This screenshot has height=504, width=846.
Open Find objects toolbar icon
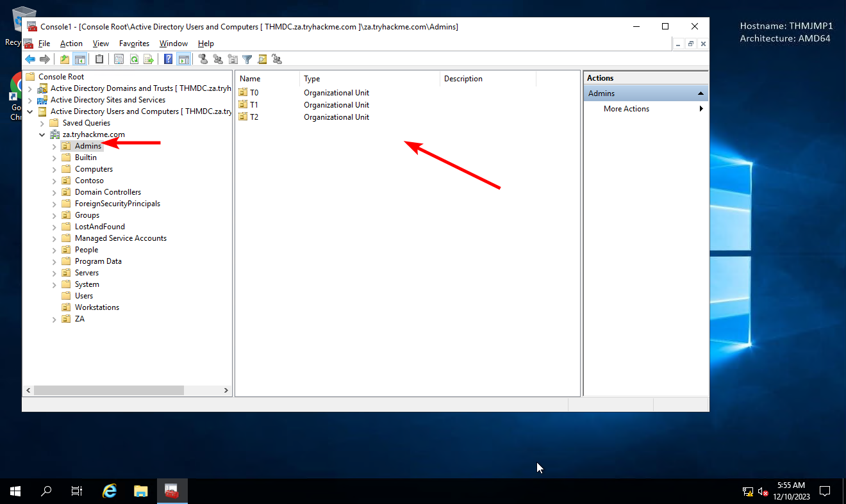pyautogui.click(x=261, y=59)
